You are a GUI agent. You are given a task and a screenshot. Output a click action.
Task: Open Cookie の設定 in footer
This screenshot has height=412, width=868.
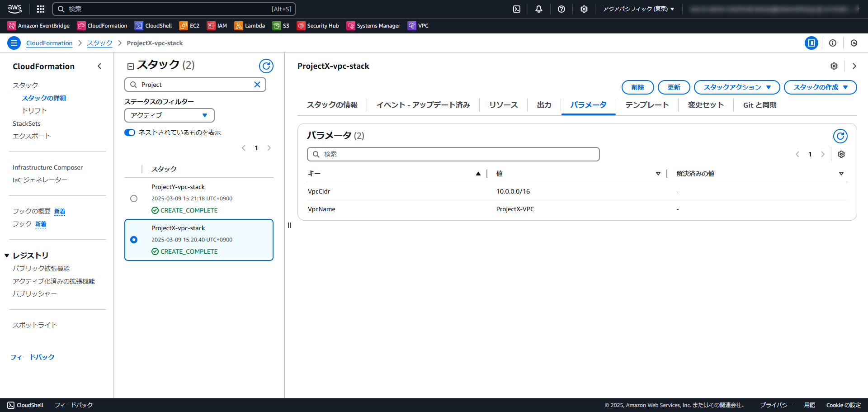tap(844, 405)
